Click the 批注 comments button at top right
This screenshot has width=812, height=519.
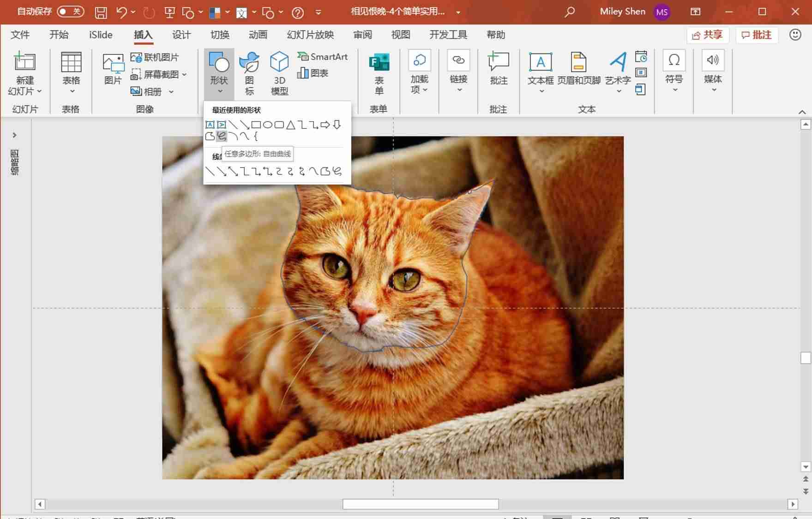757,35
